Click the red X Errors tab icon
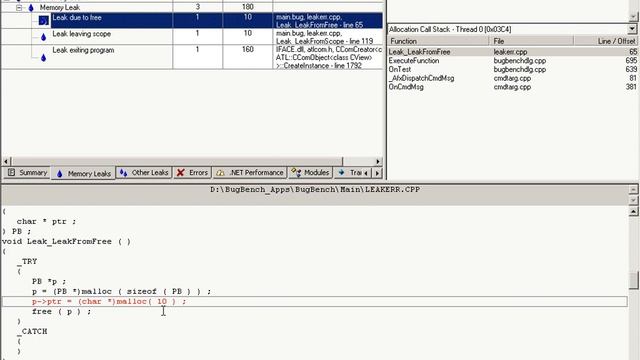The height and width of the screenshot is (360, 640). click(180, 173)
